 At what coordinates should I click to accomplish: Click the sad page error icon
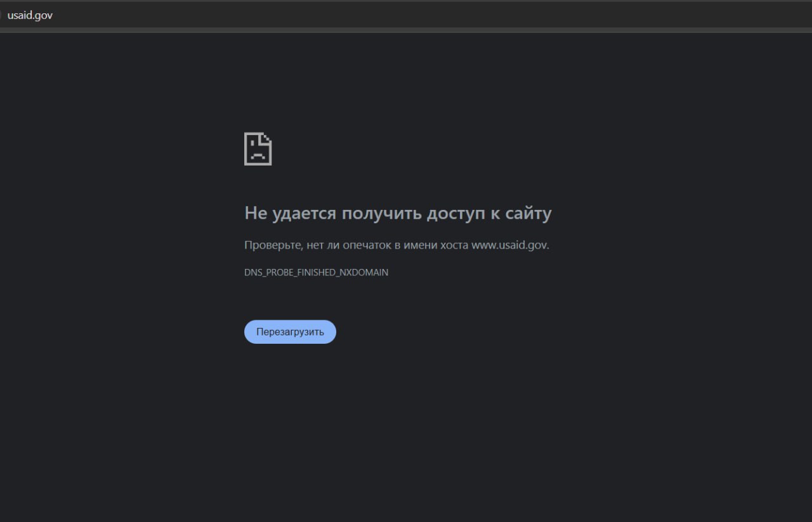tap(258, 149)
